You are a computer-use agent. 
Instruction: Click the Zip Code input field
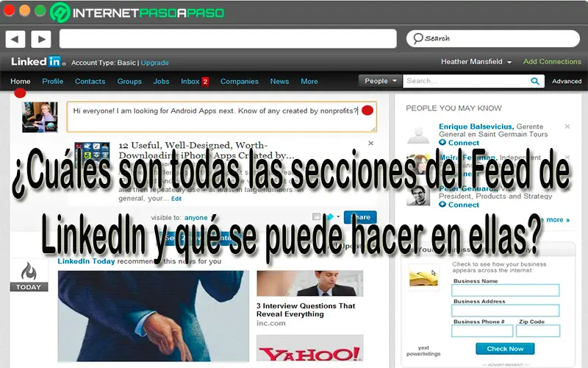click(538, 330)
